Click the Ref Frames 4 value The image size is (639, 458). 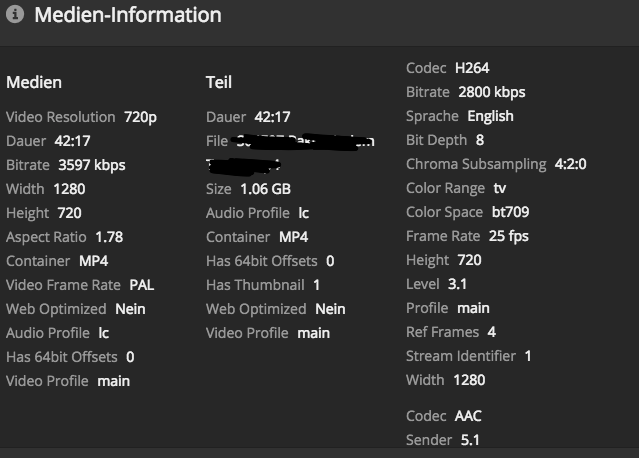(x=491, y=332)
